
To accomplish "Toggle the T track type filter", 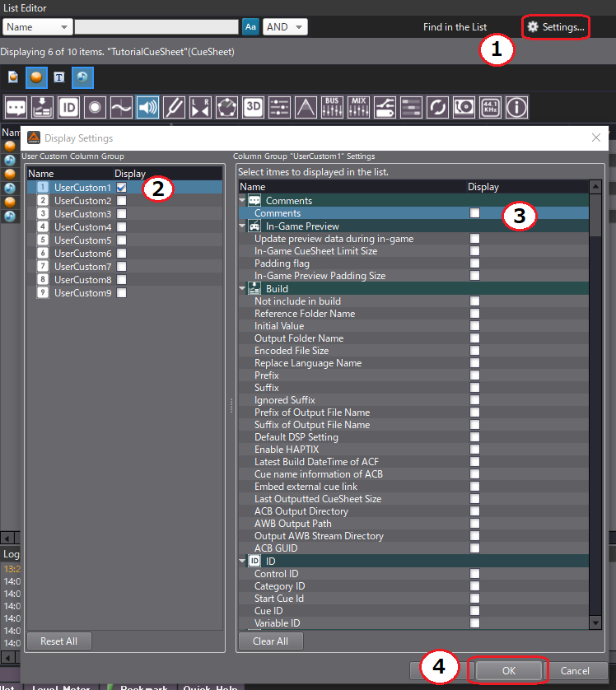I will point(59,77).
